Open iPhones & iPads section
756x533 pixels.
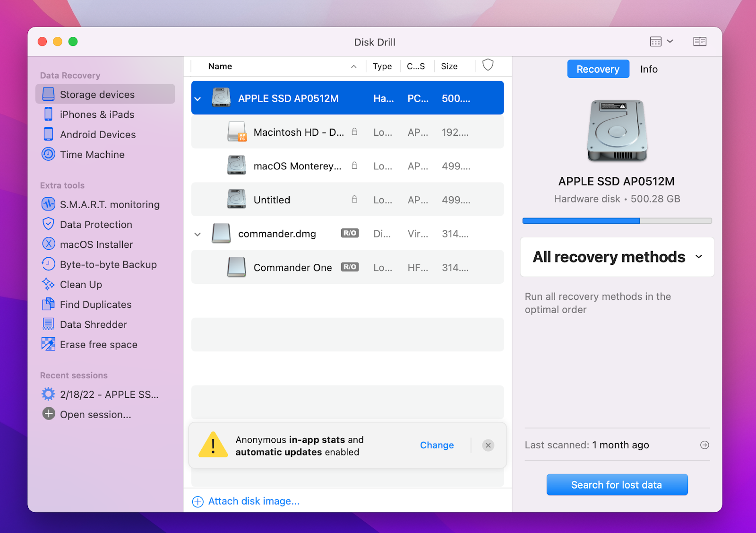(x=96, y=114)
